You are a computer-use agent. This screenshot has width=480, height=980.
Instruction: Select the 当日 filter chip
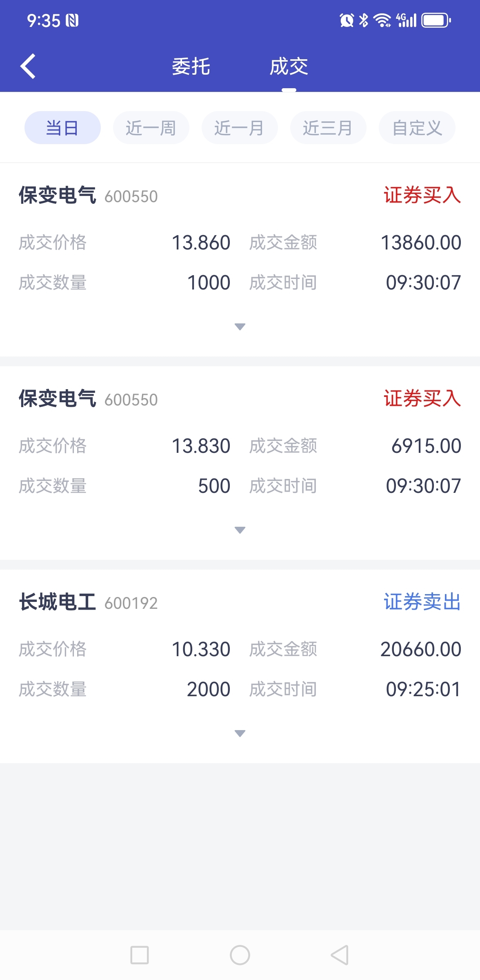click(x=62, y=128)
